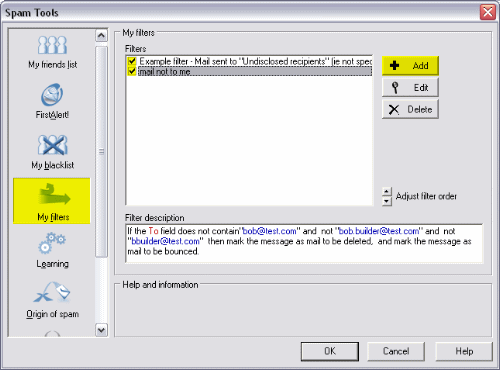The height and width of the screenshot is (370, 500).
Task: Click the sidebar scroll down arrow
Action: 102,330
